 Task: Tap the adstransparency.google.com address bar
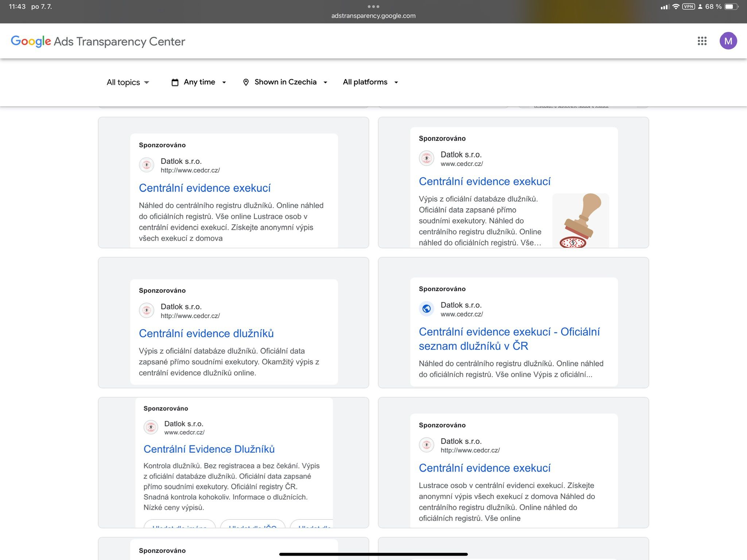(373, 16)
